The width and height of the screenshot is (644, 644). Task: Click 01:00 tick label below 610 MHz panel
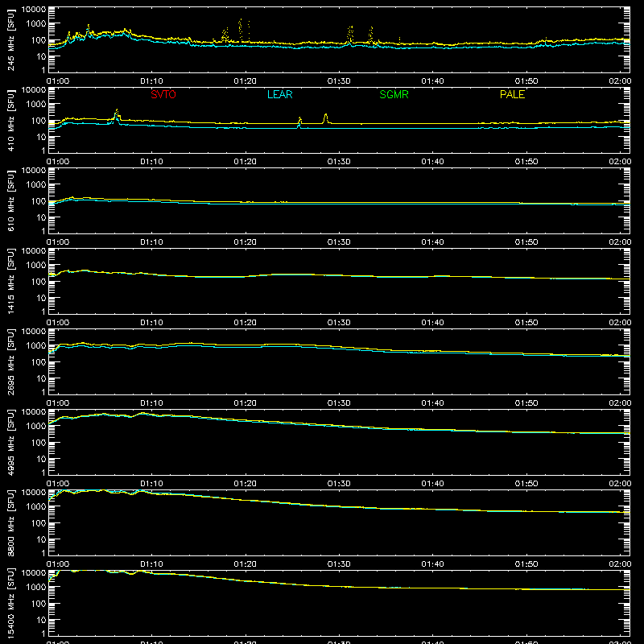point(58,242)
